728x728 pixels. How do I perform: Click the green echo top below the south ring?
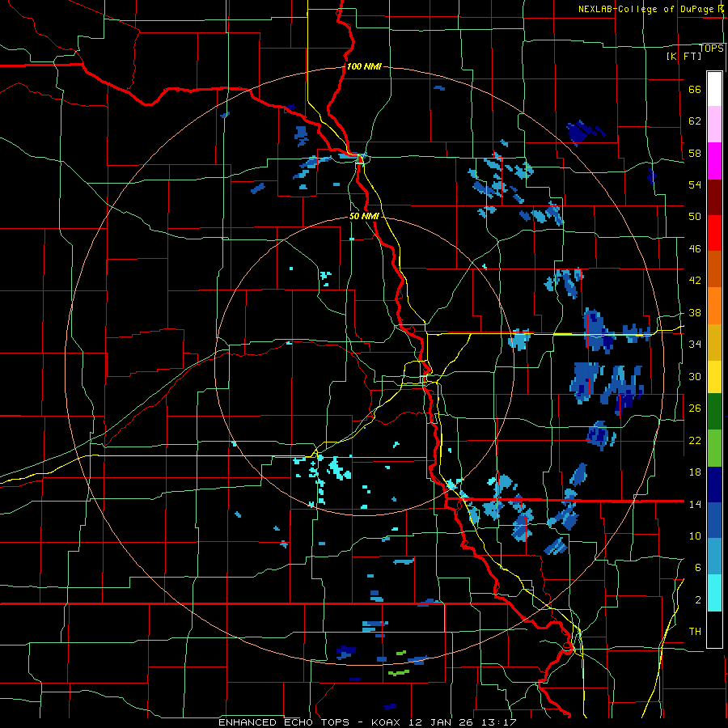[x=398, y=672]
